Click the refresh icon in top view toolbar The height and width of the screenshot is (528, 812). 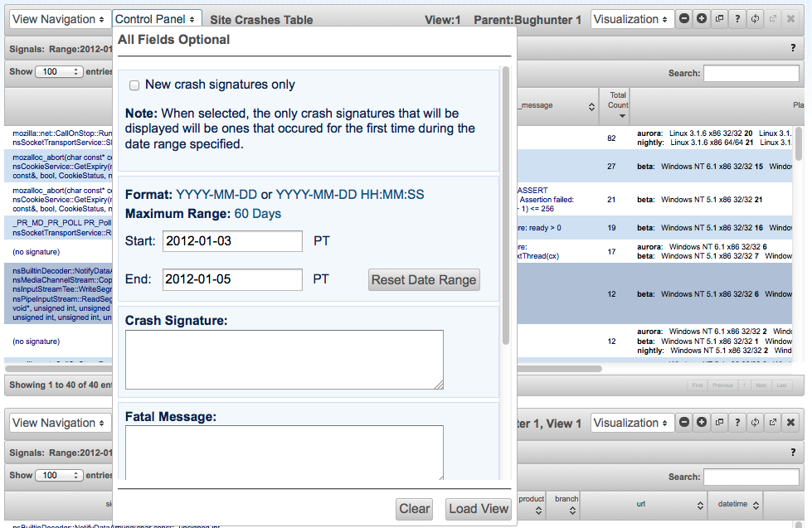point(755,18)
